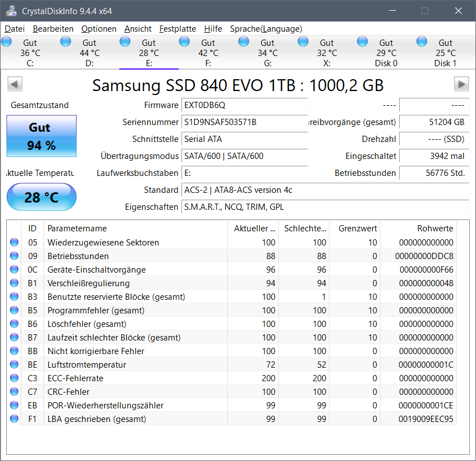Click status orb for LBA geschrieben (gesamt)
Image resolution: width=476 pixels, height=461 pixels.
14,419
